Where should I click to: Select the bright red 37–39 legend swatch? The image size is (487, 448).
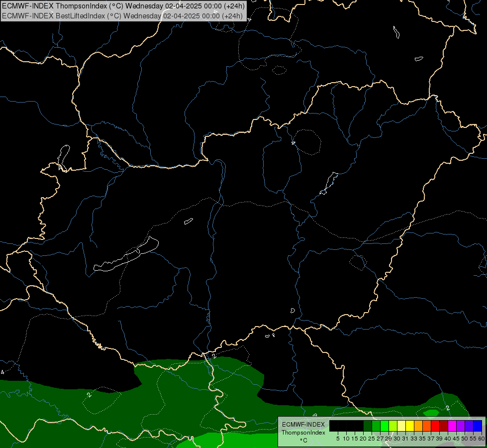435,426
